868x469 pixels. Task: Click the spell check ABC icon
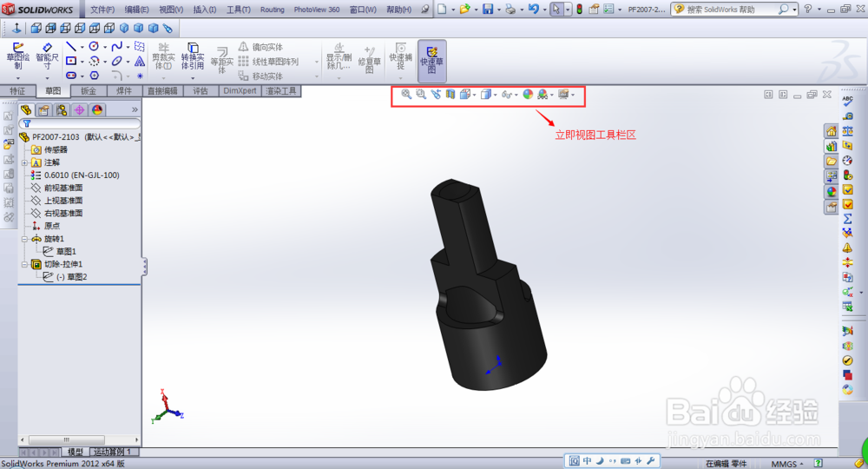point(847,102)
